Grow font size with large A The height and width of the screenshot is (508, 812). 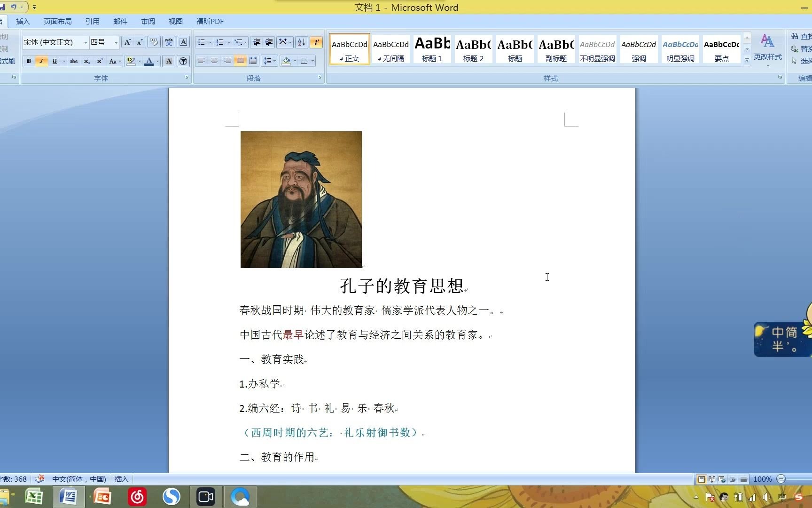click(127, 42)
